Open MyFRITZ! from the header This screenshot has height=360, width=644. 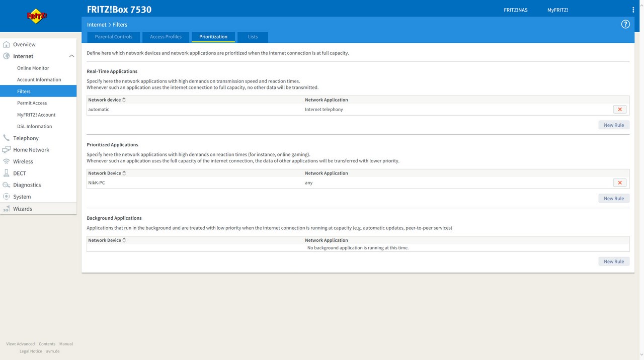pyautogui.click(x=557, y=10)
